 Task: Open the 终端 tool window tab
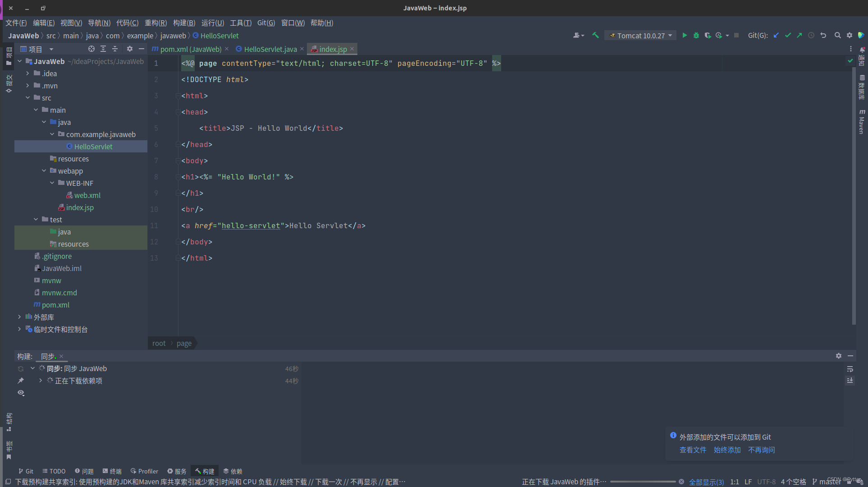pyautogui.click(x=112, y=471)
